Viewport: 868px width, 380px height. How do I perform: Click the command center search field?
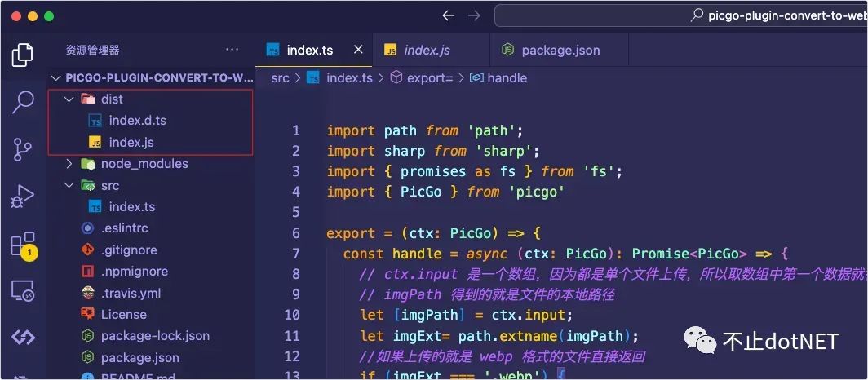(x=681, y=15)
